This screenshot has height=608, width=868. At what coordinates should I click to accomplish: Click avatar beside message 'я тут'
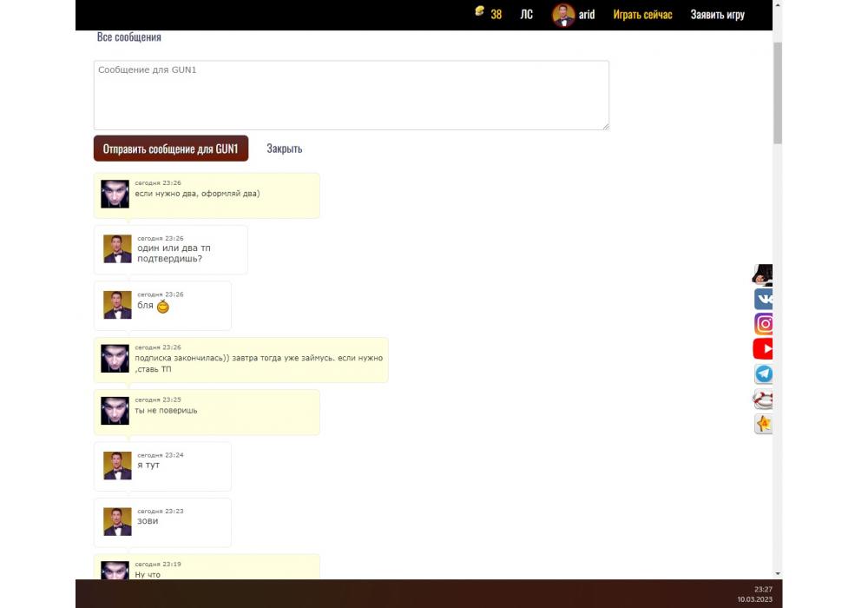[x=117, y=466]
